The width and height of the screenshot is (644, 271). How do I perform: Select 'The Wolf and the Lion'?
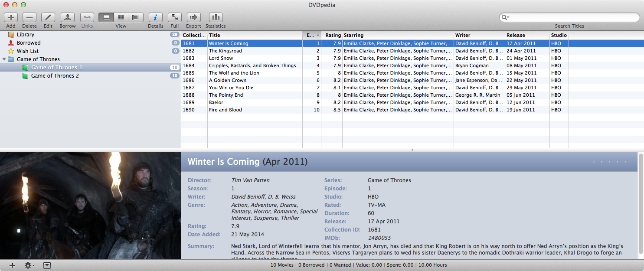click(412, 73)
